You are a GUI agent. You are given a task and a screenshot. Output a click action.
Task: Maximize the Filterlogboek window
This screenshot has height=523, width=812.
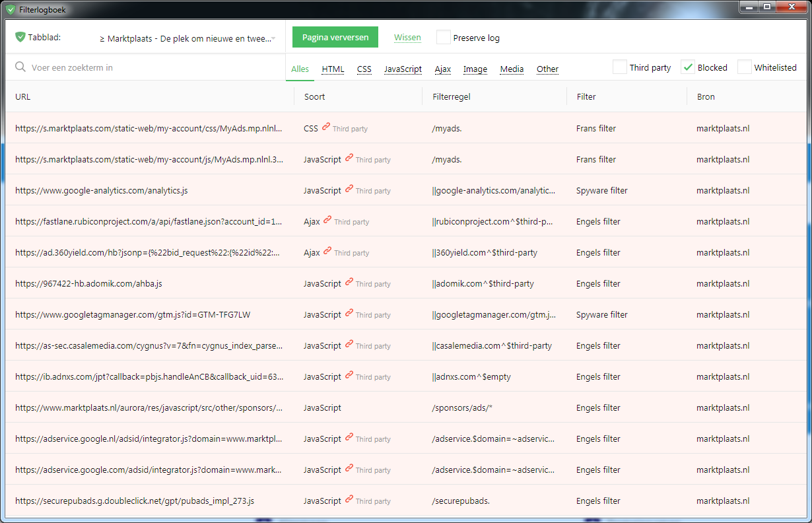point(766,7)
